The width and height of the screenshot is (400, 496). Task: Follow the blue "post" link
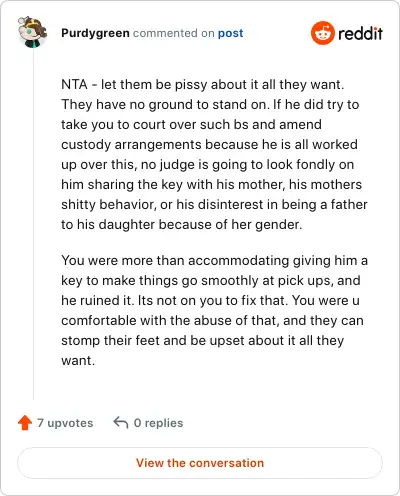[x=230, y=33]
